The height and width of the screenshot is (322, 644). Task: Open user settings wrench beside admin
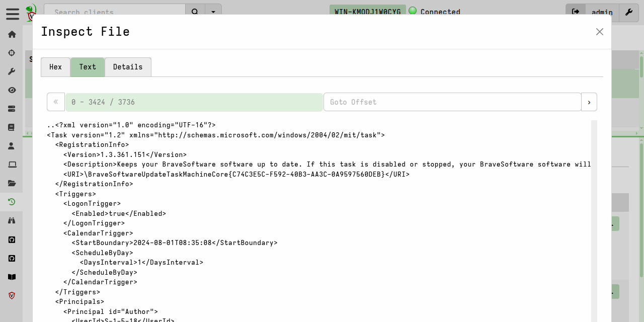(629, 12)
